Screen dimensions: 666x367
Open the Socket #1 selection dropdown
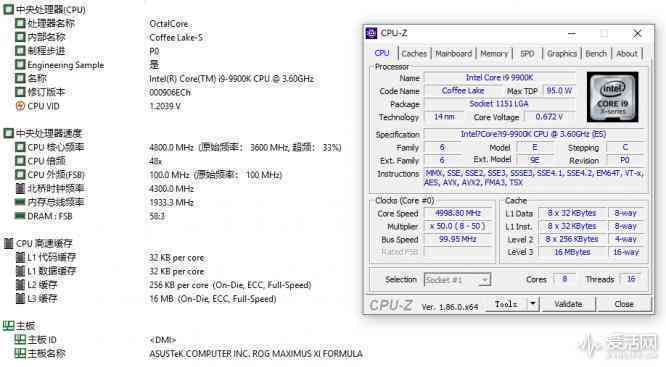457,279
